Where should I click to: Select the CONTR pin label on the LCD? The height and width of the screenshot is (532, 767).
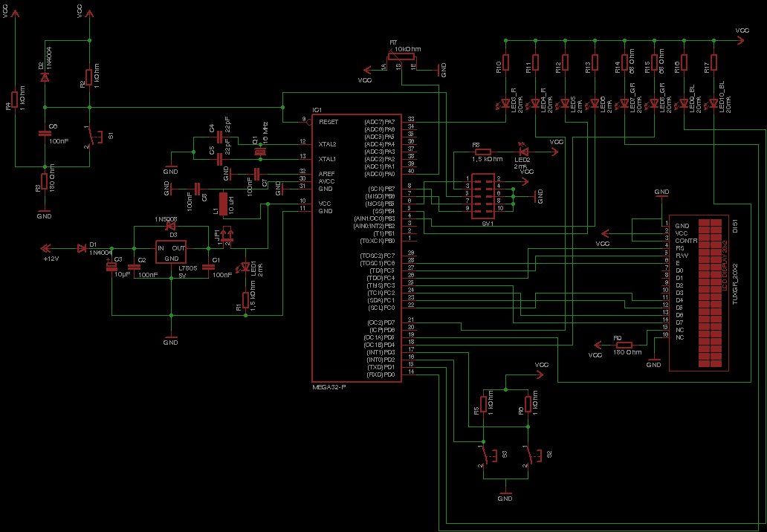coord(686,241)
